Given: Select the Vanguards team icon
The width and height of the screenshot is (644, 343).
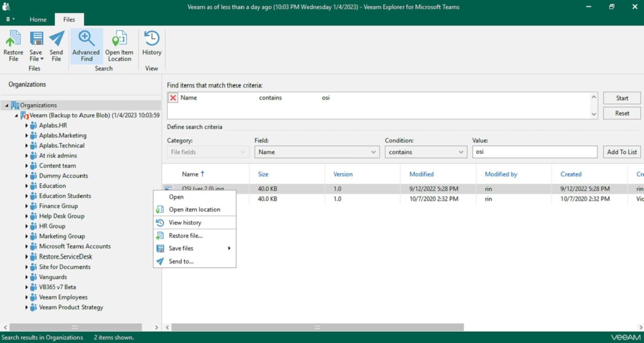Looking at the screenshot, I should (33, 277).
